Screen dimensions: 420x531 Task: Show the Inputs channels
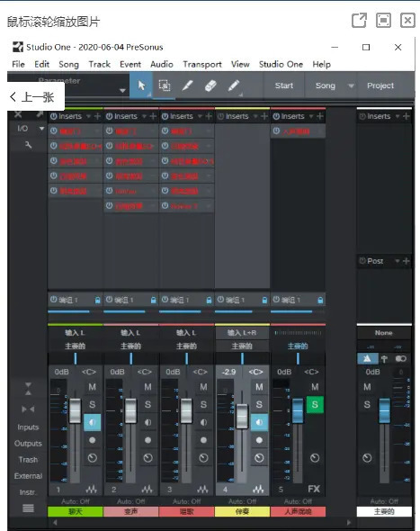click(x=28, y=427)
